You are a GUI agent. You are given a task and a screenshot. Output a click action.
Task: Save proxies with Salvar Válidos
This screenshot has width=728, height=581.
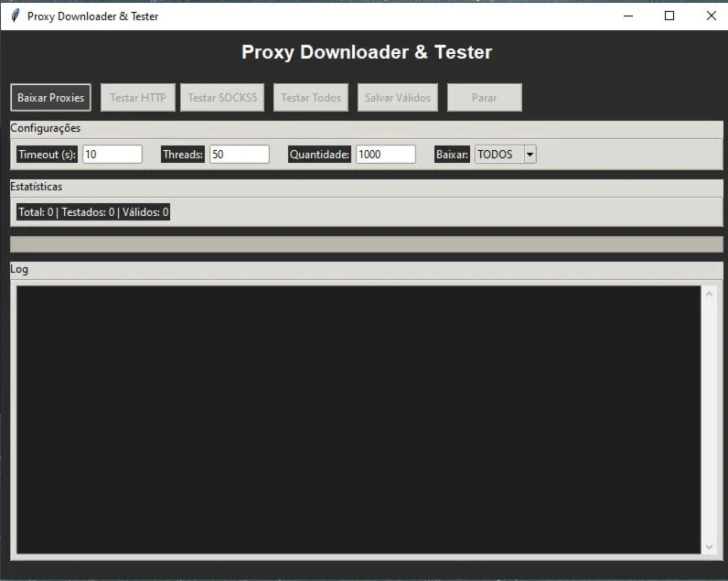coord(398,98)
